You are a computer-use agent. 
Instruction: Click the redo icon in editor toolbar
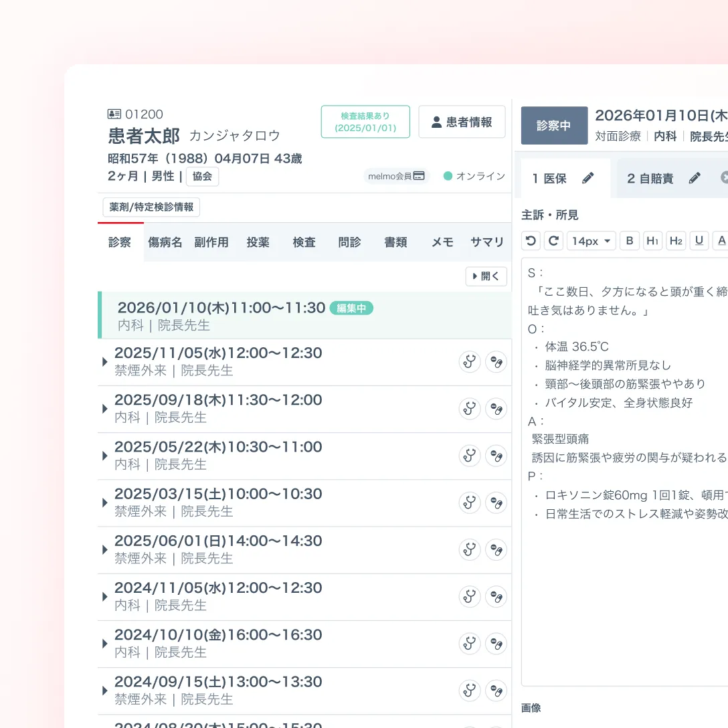(553, 241)
